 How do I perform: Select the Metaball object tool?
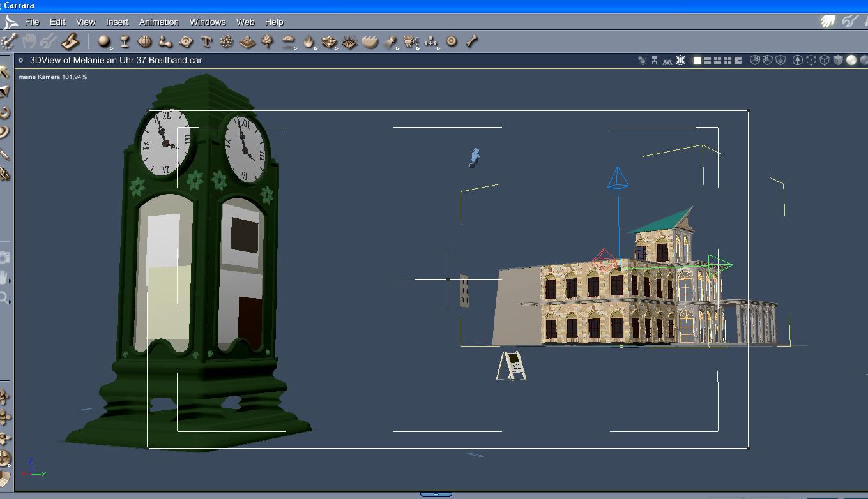pyautogui.click(x=165, y=41)
